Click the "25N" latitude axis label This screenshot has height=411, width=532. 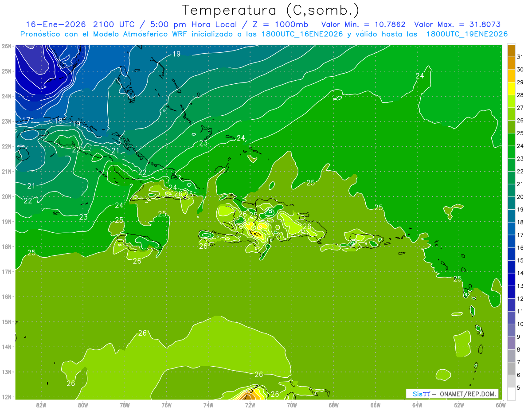(6, 71)
